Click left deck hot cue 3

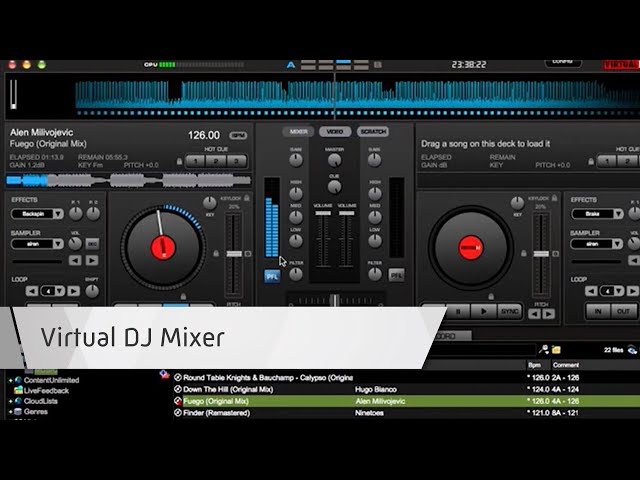[236, 161]
